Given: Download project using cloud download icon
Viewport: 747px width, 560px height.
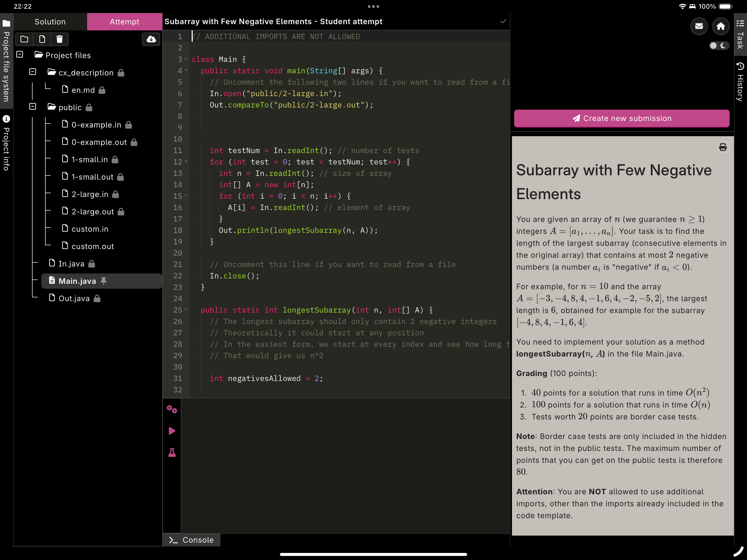Looking at the screenshot, I should [x=151, y=39].
